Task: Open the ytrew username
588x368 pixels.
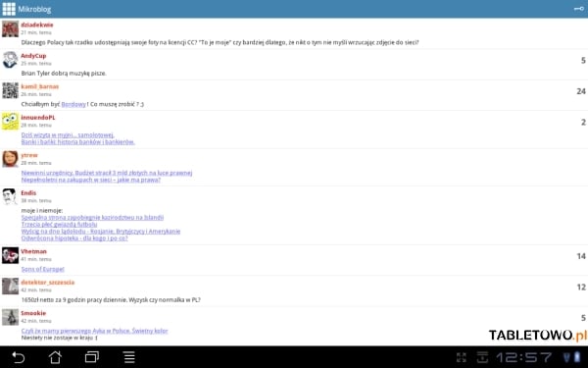Action: coord(29,155)
